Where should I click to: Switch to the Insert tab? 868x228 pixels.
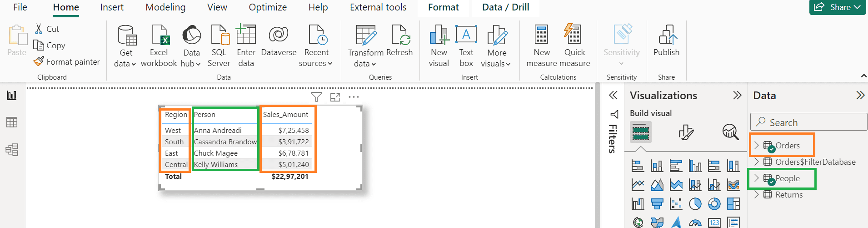click(x=112, y=7)
